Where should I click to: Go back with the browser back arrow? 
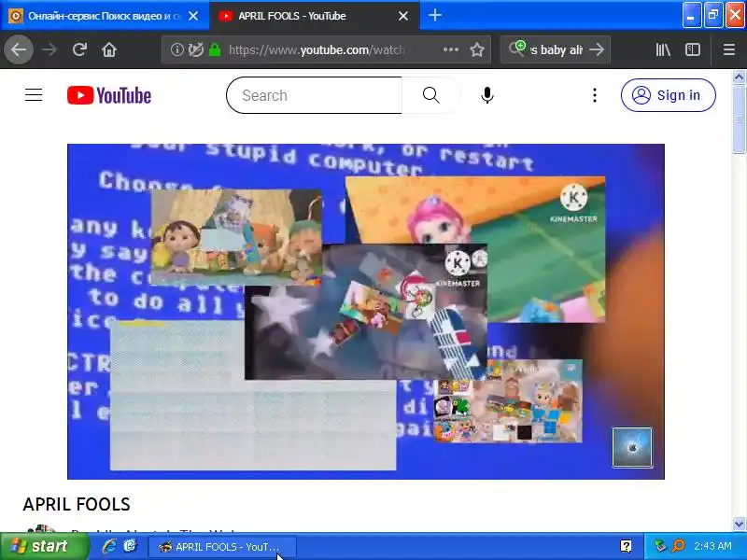(x=19, y=49)
